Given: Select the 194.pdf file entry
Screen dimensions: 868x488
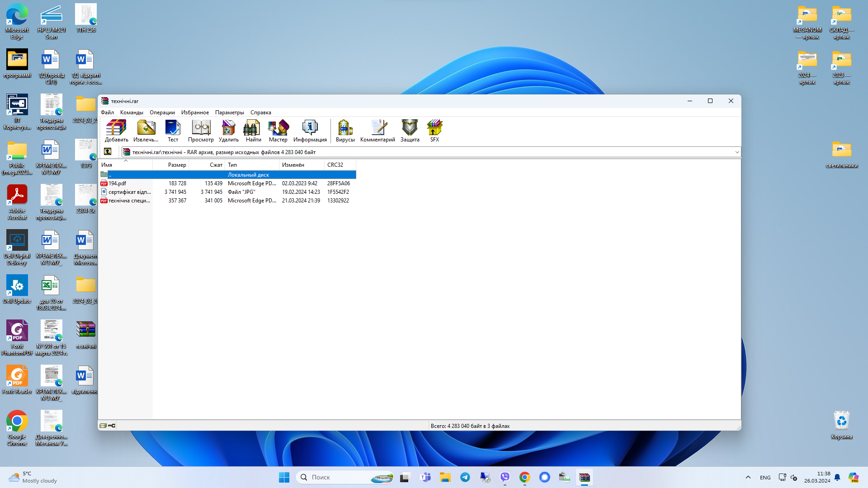Looking at the screenshot, I should [118, 183].
